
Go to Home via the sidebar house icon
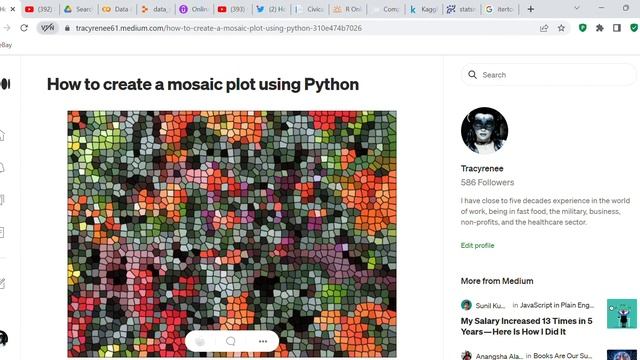click(2, 135)
